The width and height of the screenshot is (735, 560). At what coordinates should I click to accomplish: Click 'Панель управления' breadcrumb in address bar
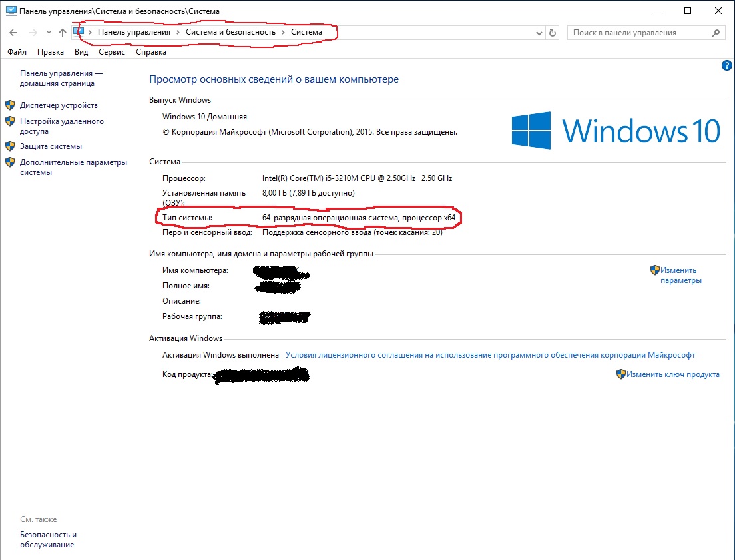click(134, 32)
